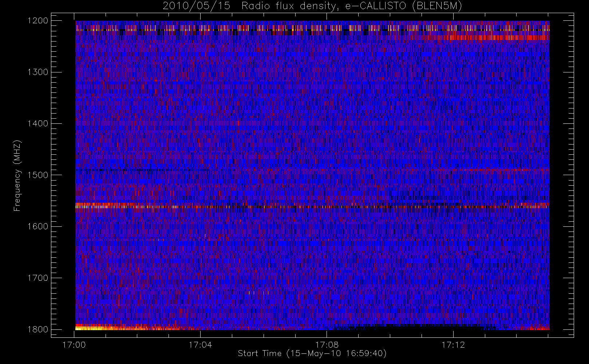The height and width of the screenshot is (364, 589).
Task: Select the "Start Time (15-May-10 16:59:40)" x-axis label
Action: coord(312,353)
